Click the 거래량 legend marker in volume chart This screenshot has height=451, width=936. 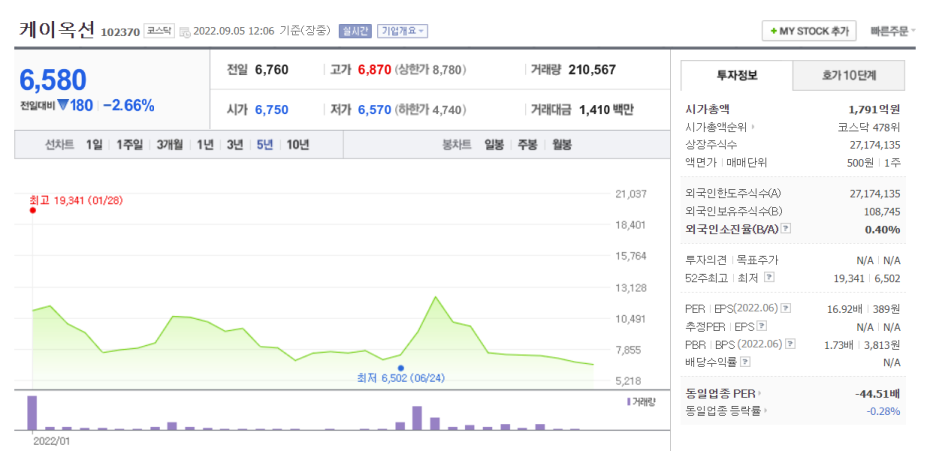pos(628,402)
